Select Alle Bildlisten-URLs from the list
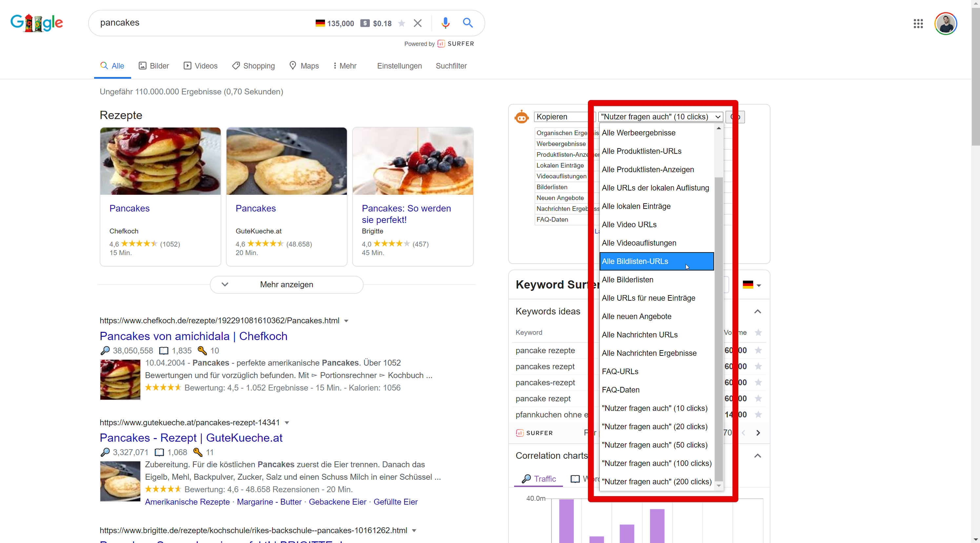 pyautogui.click(x=656, y=261)
